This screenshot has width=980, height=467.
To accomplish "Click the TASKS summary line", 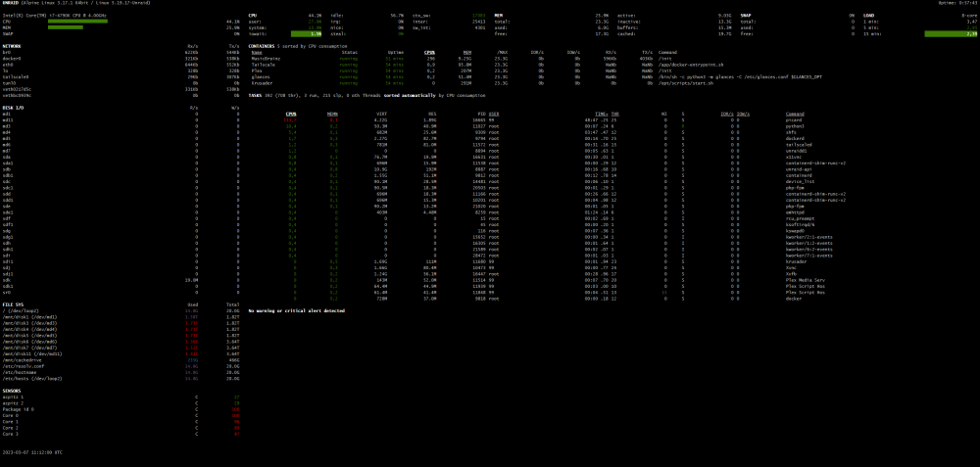I will [367, 96].
